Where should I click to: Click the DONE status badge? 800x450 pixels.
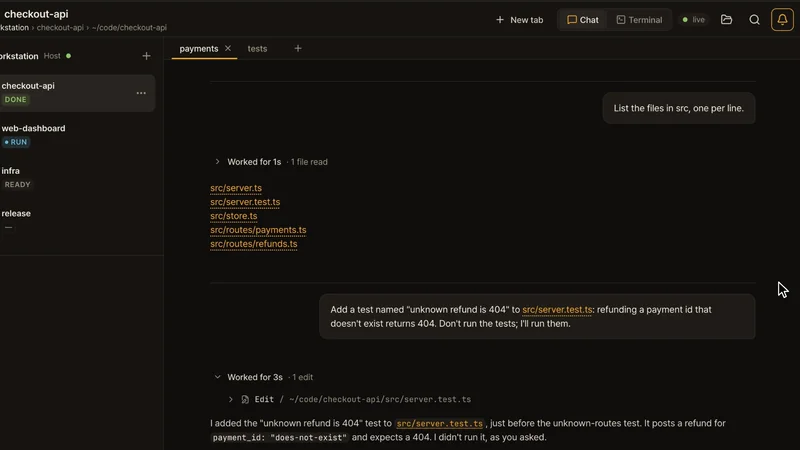coord(15,99)
